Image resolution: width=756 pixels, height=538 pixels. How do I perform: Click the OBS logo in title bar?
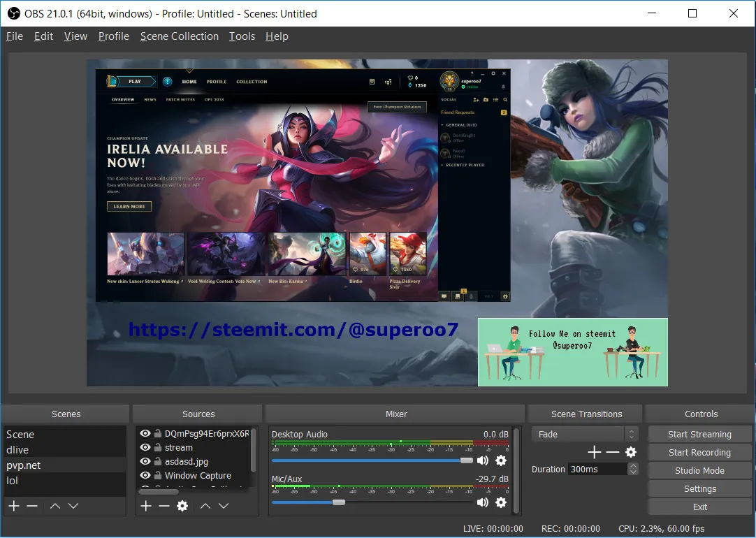click(x=14, y=13)
